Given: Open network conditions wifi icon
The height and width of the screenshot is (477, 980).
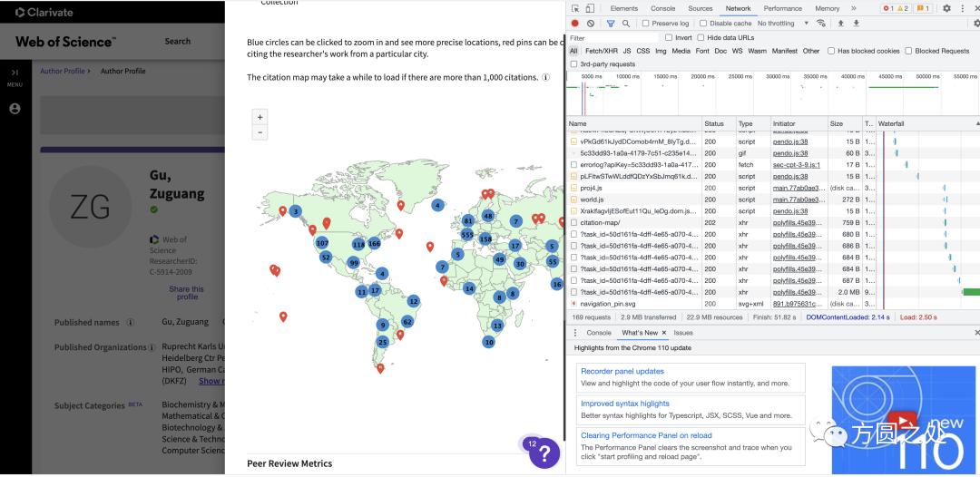Looking at the screenshot, I should 821,23.
